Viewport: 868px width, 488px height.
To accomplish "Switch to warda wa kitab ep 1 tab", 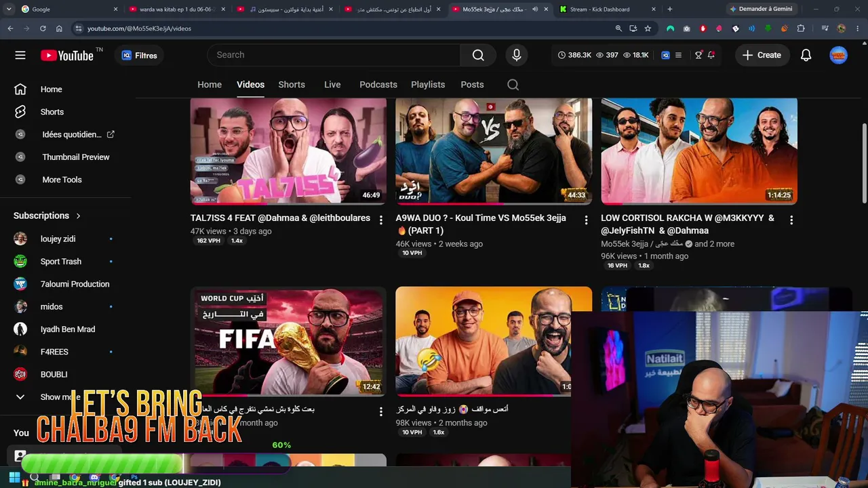I will tap(176, 9).
